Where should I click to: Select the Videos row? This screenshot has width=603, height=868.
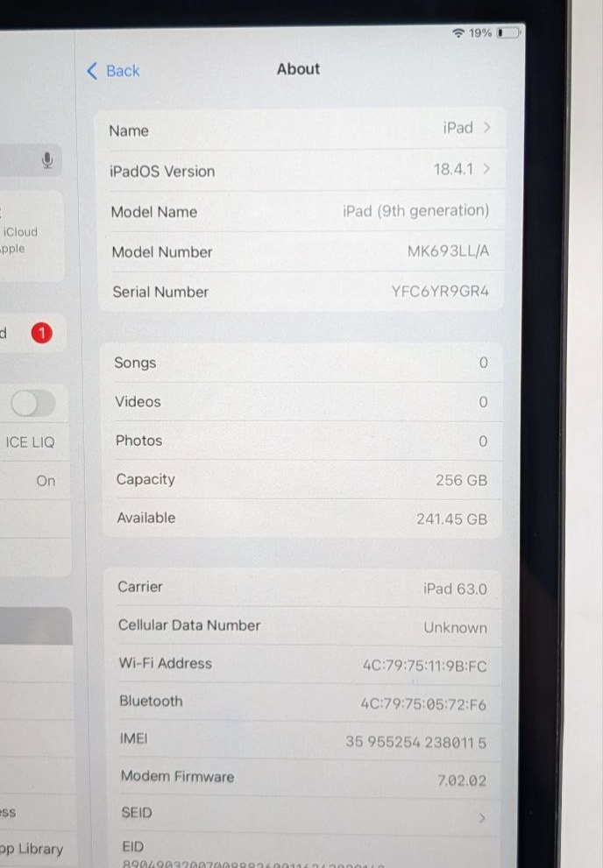coord(302,402)
